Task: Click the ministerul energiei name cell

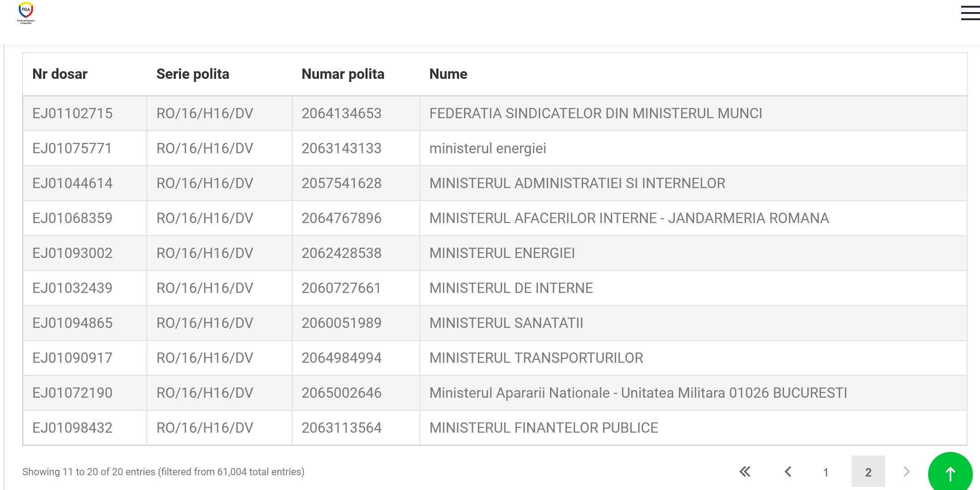Action: coord(487,148)
